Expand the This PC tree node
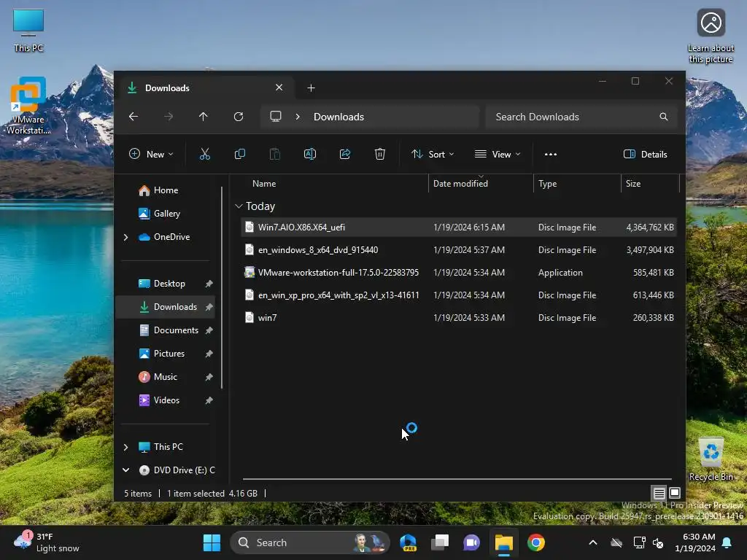747x560 pixels. [x=125, y=447]
